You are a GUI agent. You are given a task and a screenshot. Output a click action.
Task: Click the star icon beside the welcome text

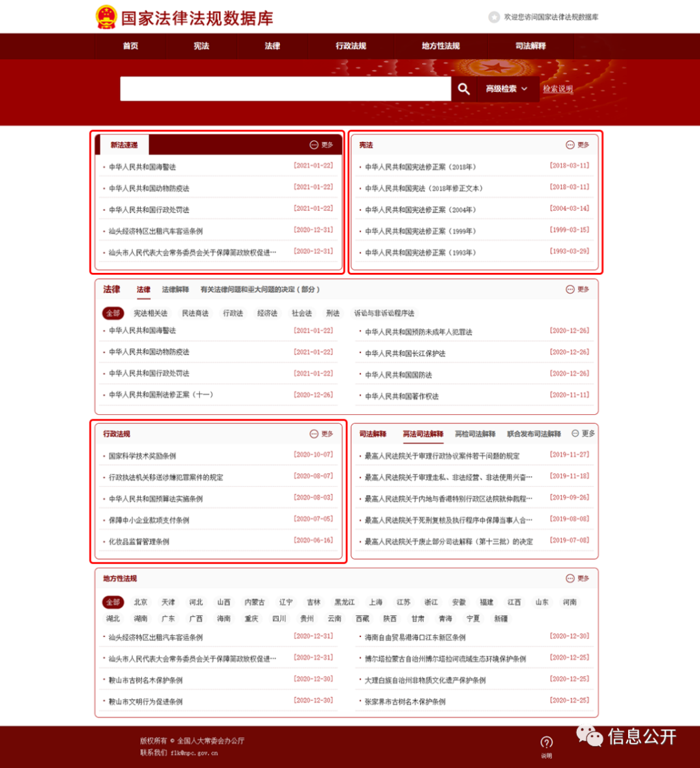(494, 17)
